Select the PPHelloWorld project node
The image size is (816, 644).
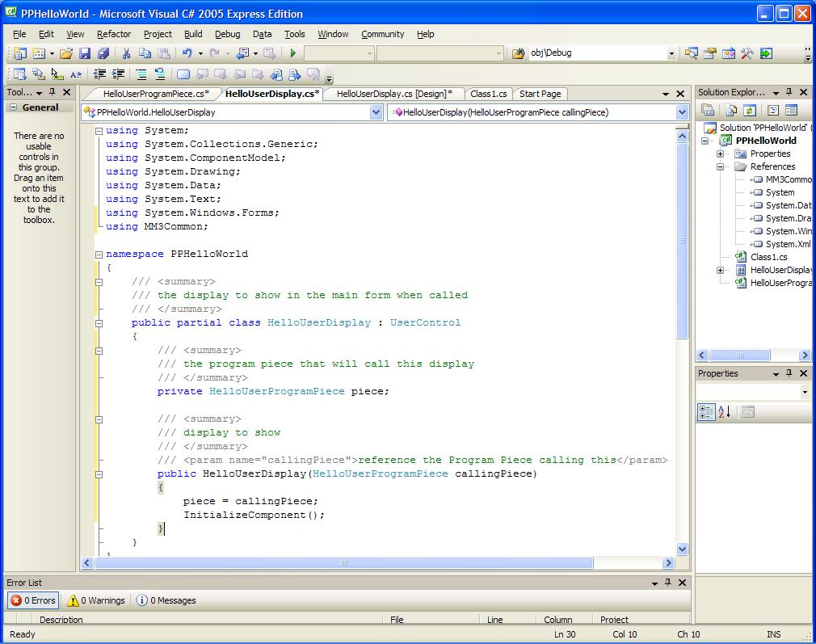click(x=766, y=141)
